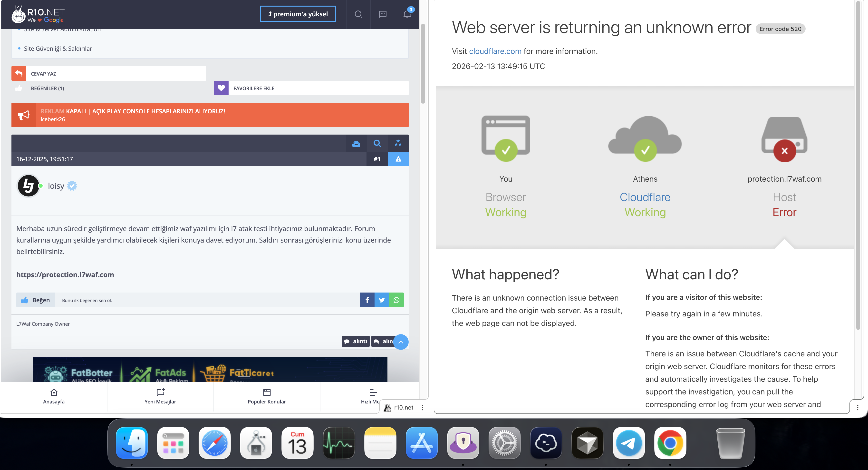
Task: Report post using the warning triangle icon
Action: click(x=398, y=159)
